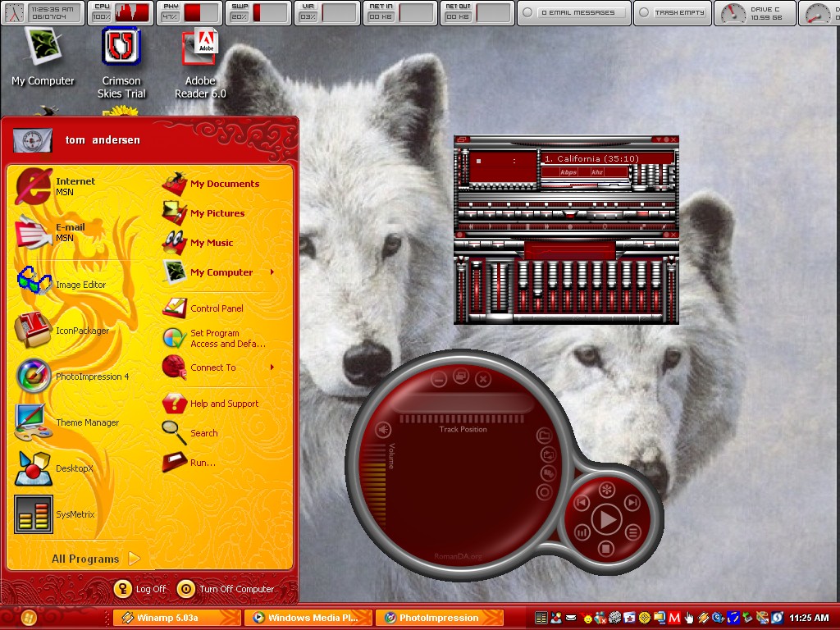Click the red M icon in the system tray
840x630 pixels.
(674, 618)
